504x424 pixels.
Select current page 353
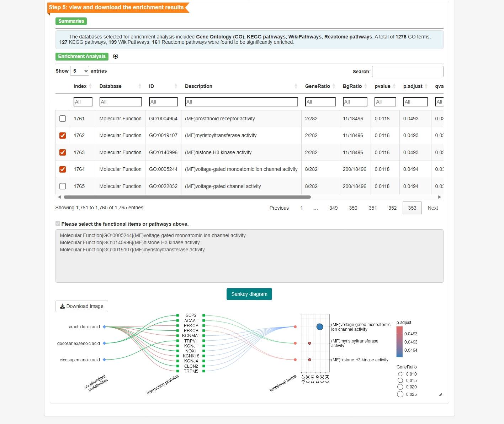(x=412, y=208)
